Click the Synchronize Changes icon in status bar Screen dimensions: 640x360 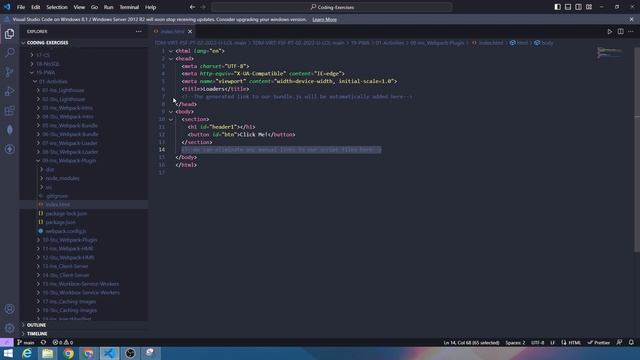43,342
